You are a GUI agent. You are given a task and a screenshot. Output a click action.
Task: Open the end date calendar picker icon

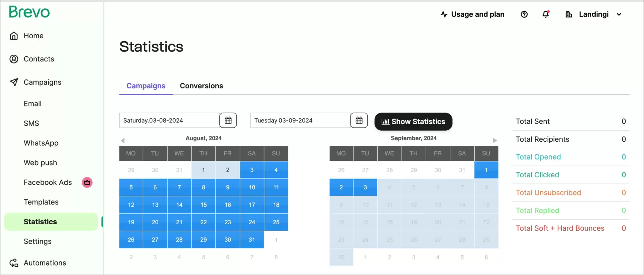click(x=359, y=120)
